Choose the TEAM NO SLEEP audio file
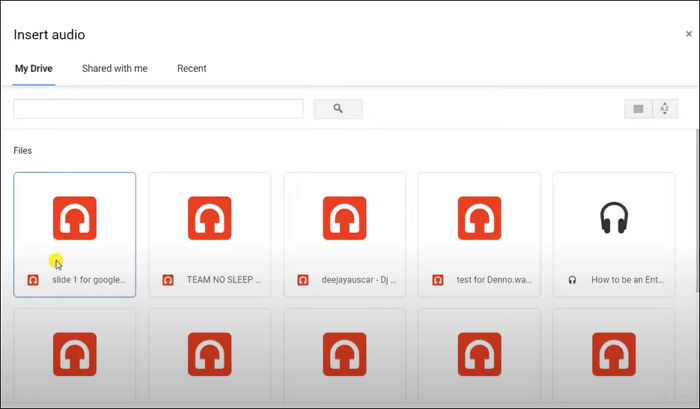The height and width of the screenshot is (409, 700). coord(210,218)
